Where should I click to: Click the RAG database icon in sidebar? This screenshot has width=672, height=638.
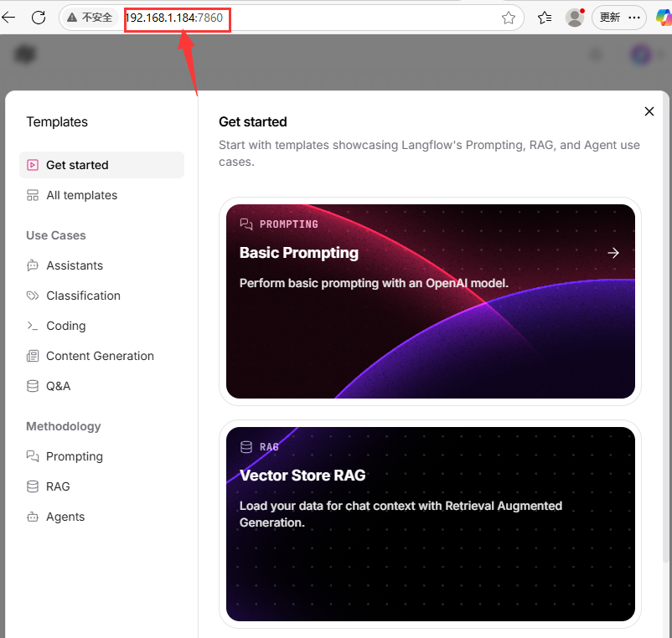tap(33, 486)
